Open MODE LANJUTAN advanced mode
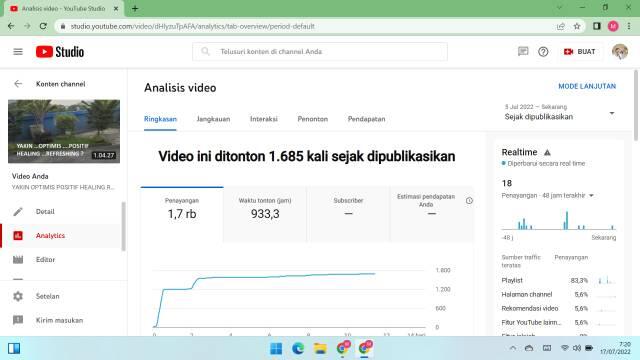The height and width of the screenshot is (360, 640). (587, 86)
